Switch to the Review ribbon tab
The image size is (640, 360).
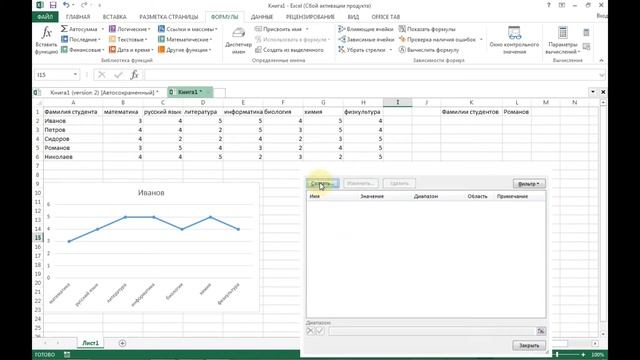coord(310,17)
